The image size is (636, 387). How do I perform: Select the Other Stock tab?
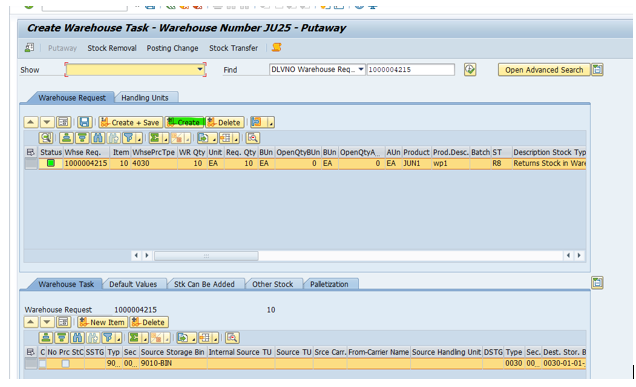[x=273, y=284]
